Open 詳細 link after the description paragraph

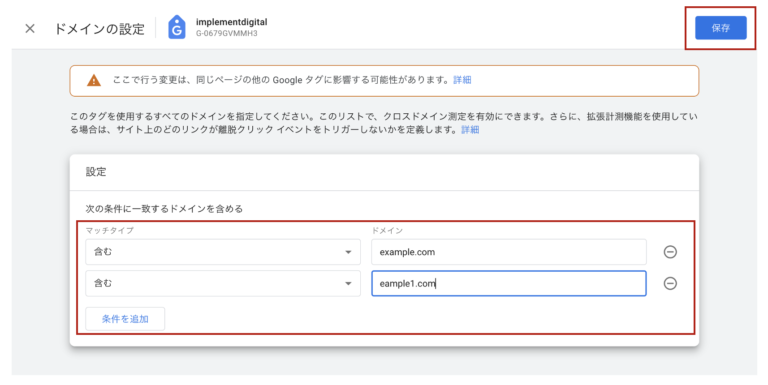tap(470, 130)
